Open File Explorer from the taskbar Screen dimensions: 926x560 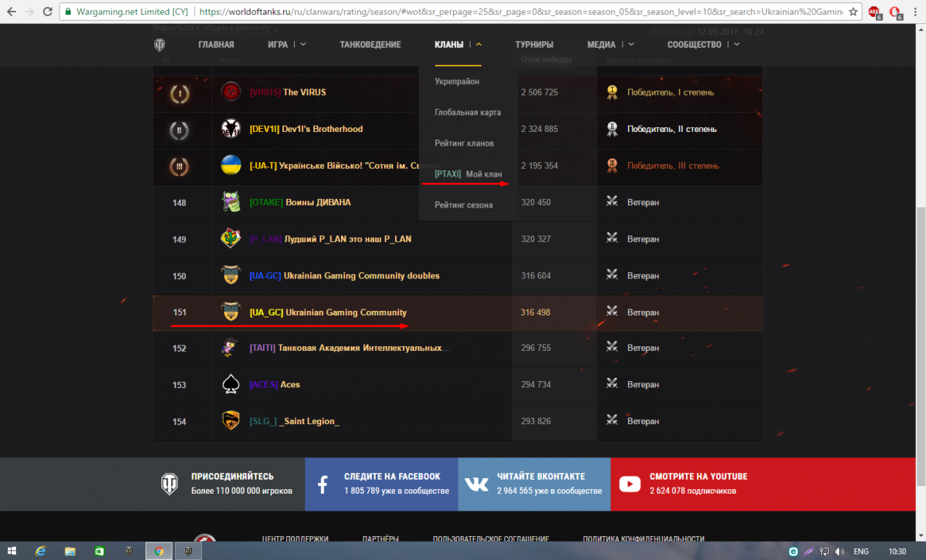pyautogui.click(x=70, y=551)
